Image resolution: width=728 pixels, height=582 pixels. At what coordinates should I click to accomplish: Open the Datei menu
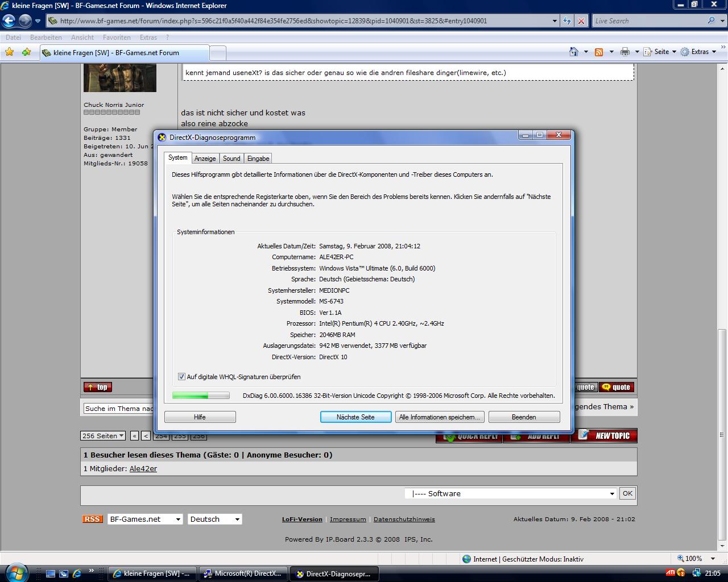pos(13,38)
